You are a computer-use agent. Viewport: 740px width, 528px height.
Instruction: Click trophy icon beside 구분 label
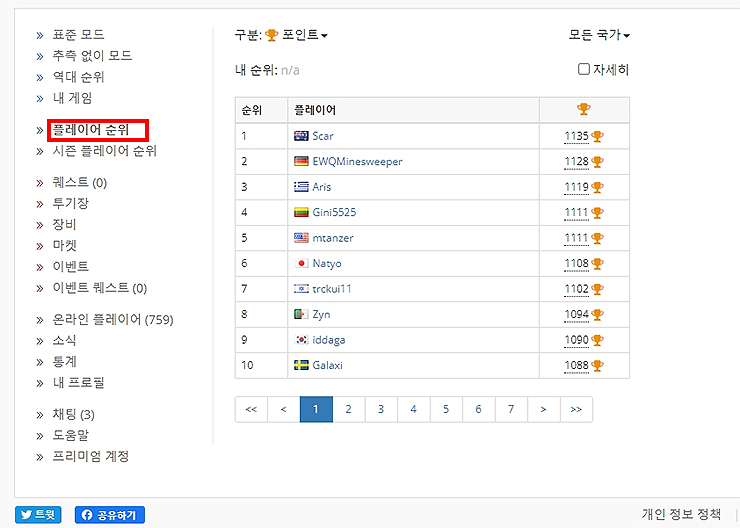point(271,35)
